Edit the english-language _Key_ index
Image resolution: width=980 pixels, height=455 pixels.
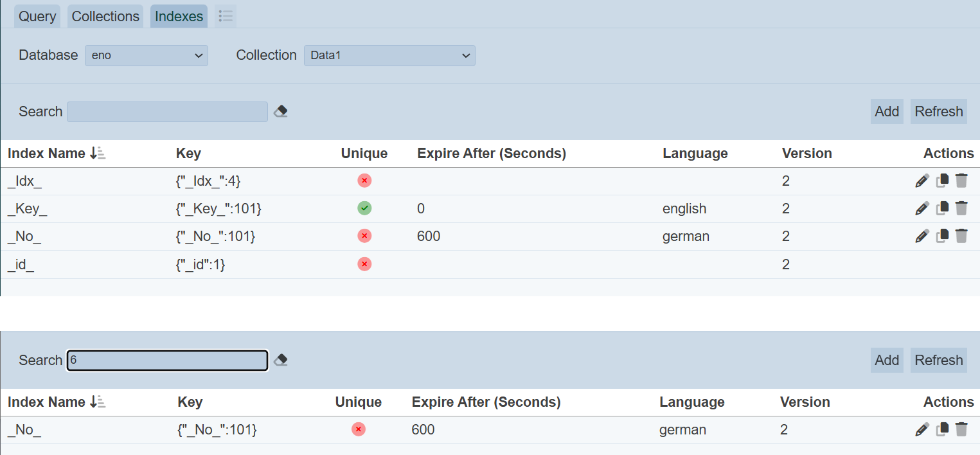(922, 209)
